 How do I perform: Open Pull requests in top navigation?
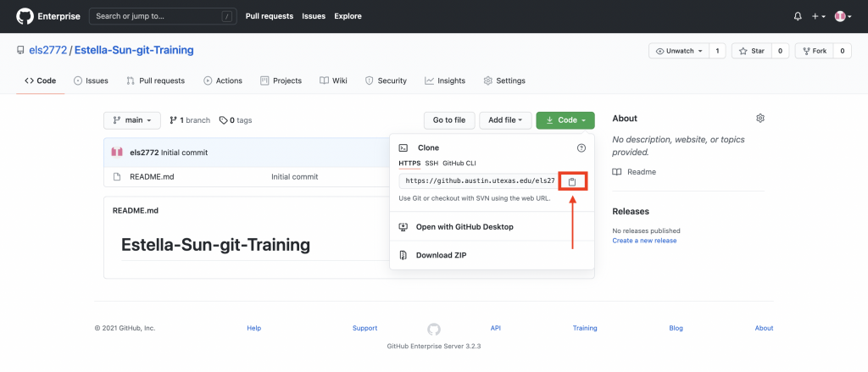click(269, 16)
